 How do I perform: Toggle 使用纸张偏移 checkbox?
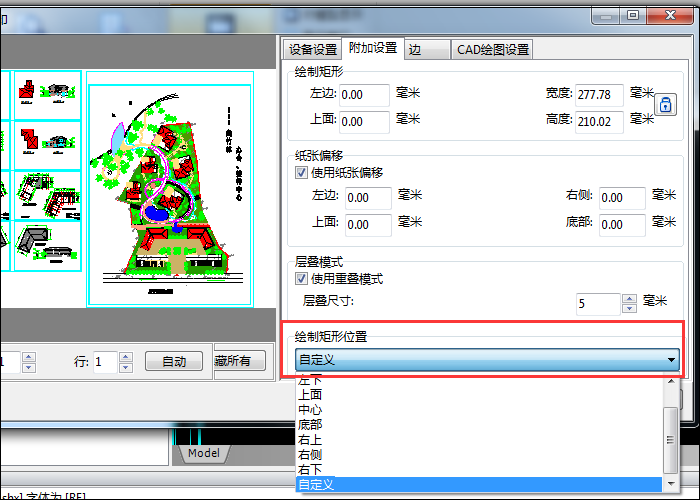[302, 172]
